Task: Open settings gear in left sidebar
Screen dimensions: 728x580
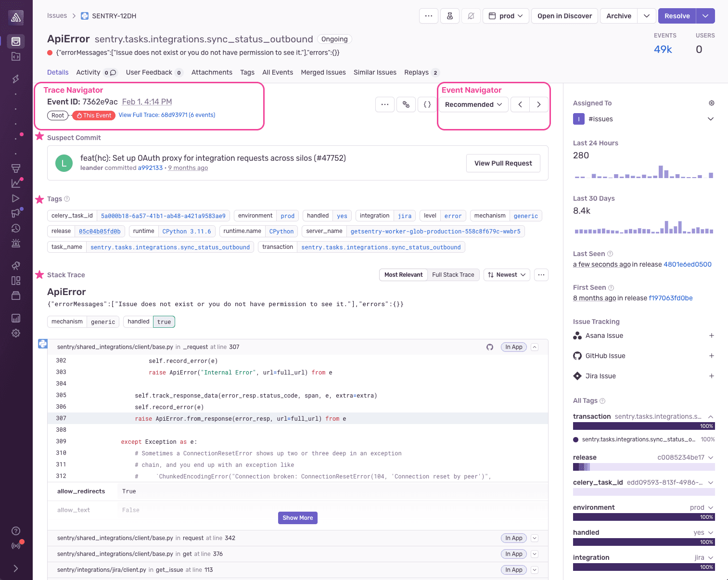Action: [x=16, y=333]
